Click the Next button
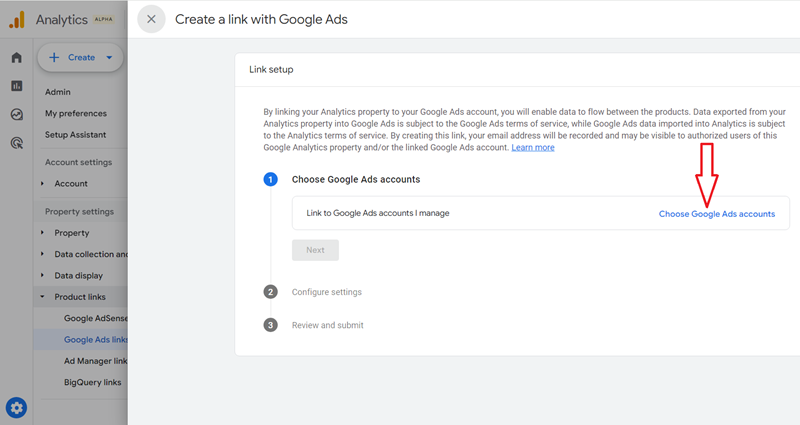 pyautogui.click(x=315, y=250)
